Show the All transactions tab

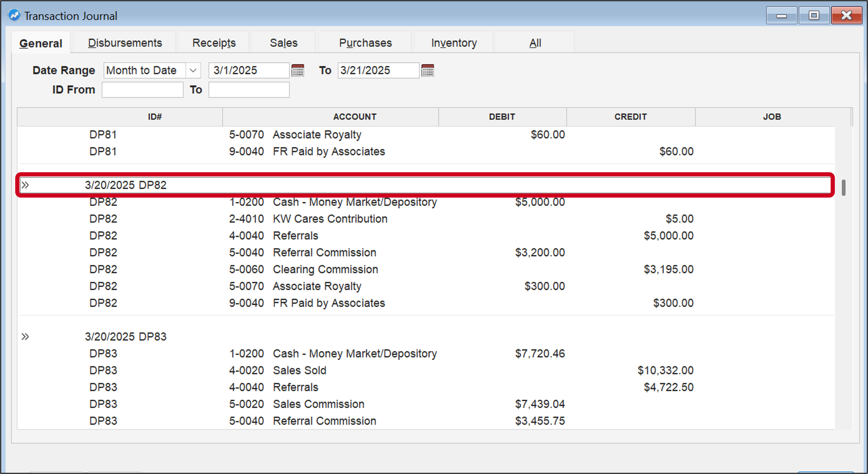535,43
